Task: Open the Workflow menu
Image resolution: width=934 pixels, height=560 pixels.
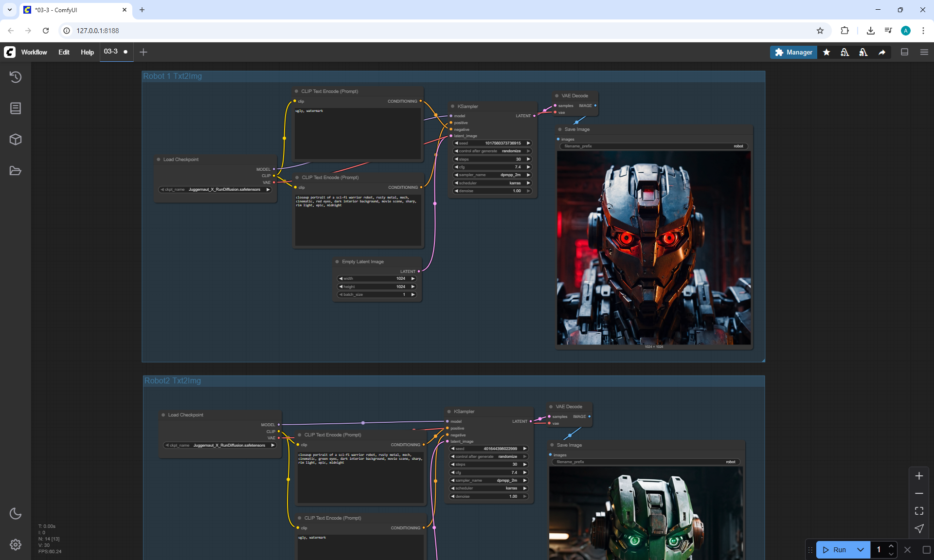Action: point(34,52)
